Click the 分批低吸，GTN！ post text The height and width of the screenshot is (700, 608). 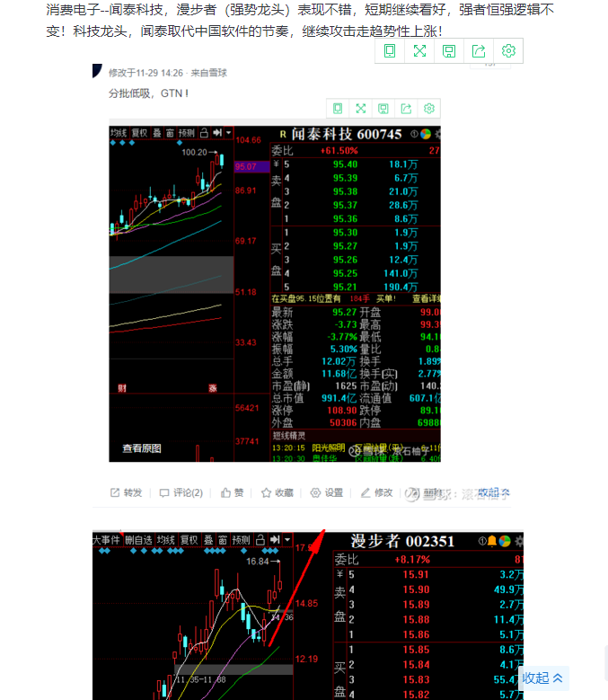[149, 93]
